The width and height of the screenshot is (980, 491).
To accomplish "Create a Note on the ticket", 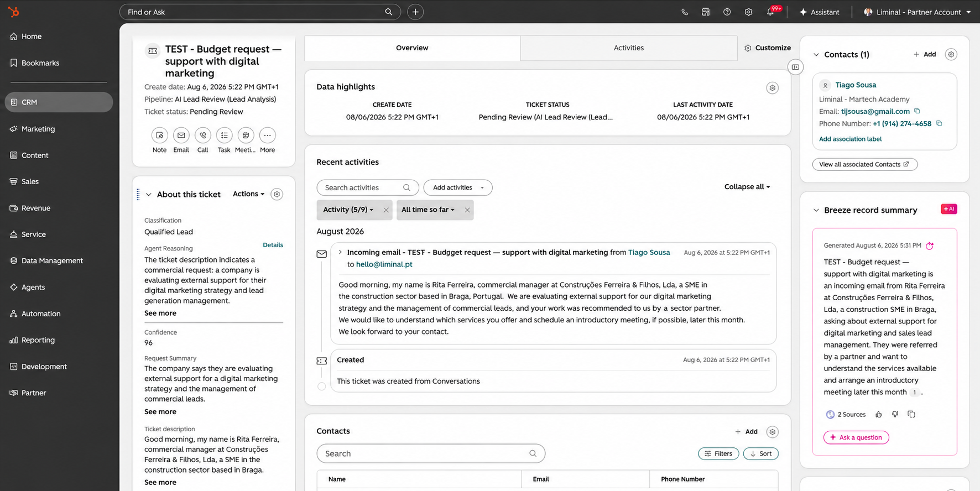I will pyautogui.click(x=159, y=135).
